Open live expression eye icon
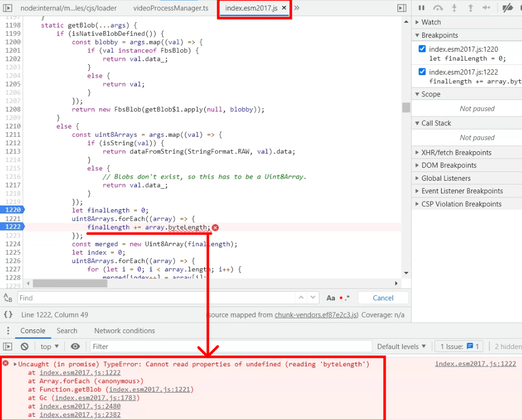This screenshot has height=420, width=522. pos(75,346)
